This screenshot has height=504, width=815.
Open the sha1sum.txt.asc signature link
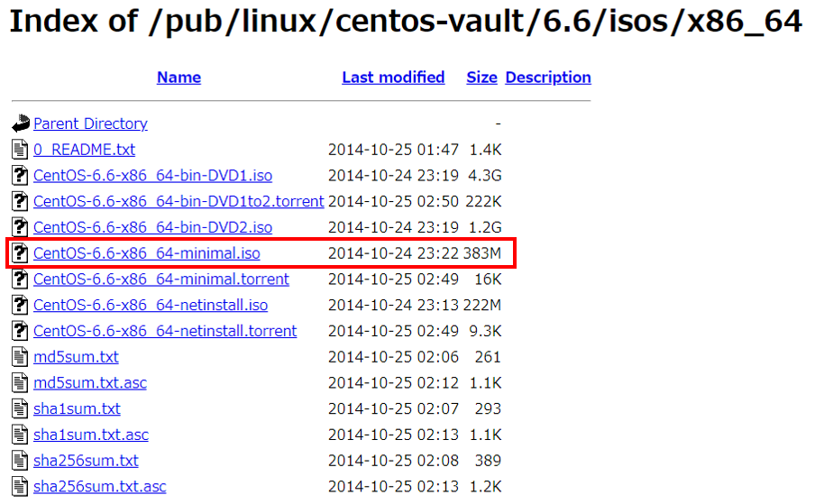[91, 435]
